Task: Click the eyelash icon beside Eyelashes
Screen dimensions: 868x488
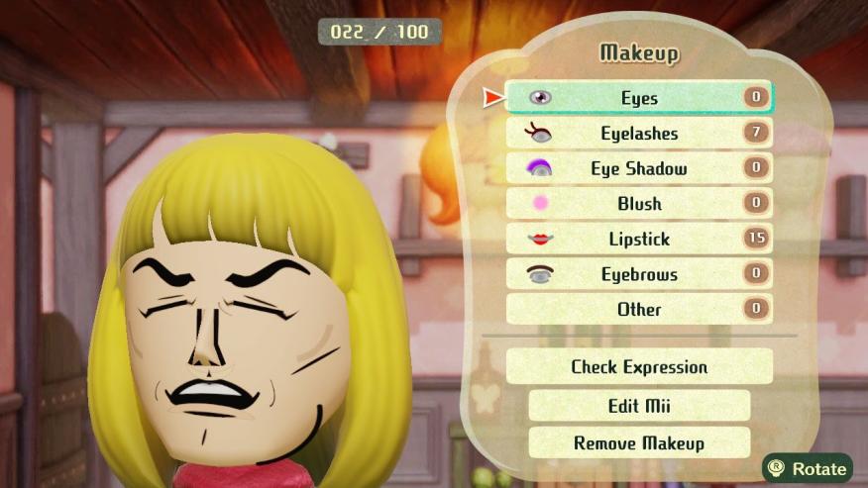Action: (538, 133)
